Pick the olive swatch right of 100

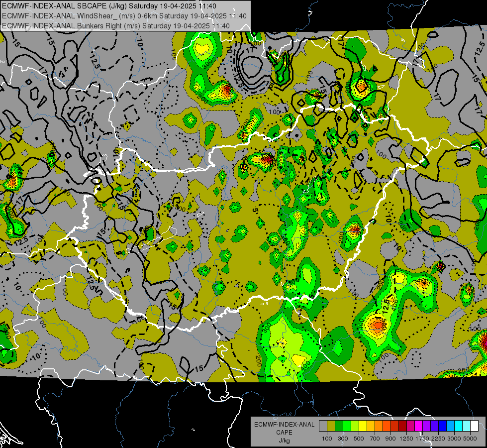pos(331,426)
